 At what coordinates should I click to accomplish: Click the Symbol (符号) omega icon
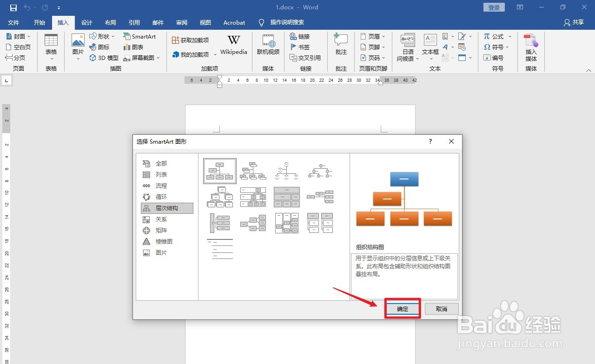(x=487, y=47)
